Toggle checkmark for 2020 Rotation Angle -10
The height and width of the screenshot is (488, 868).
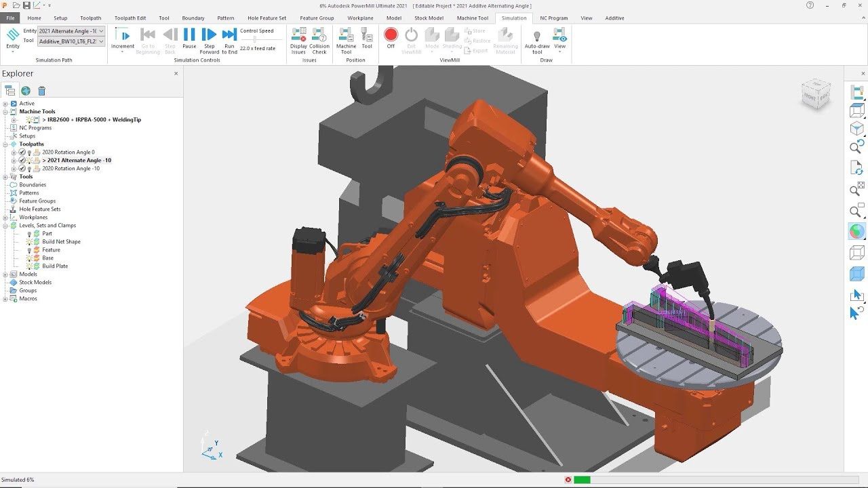click(x=22, y=168)
